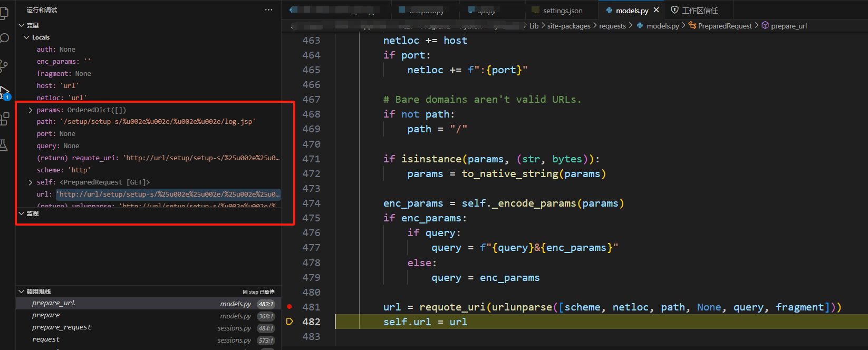The width and height of the screenshot is (868, 350).
Task: Toggle the breakpoint on line 481
Action: point(290,307)
